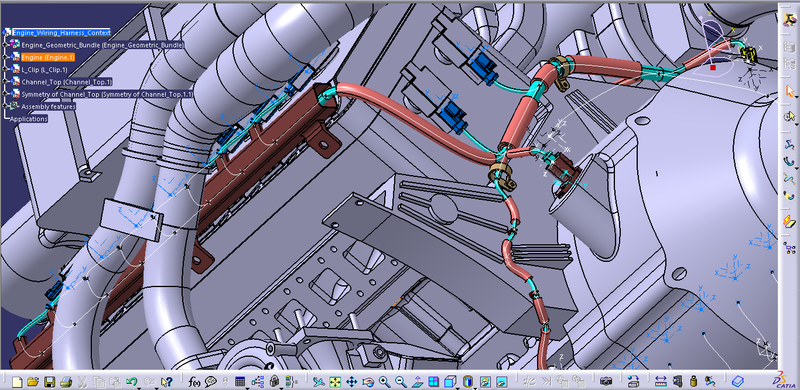The height and width of the screenshot is (390, 800).
Task: Activate Fly Mode airplane icon
Action: [318, 381]
